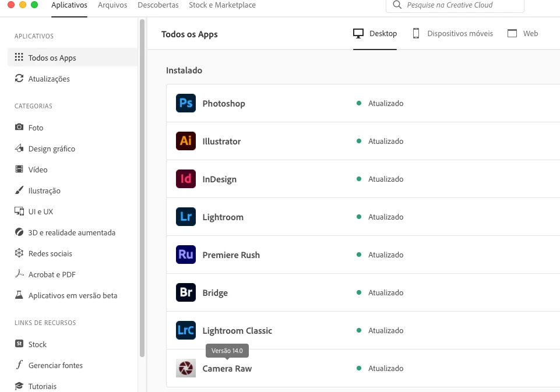This screenshot has height=392, width=560.
Task: Open the Tutoriais resource link
Action: [43, 386]
